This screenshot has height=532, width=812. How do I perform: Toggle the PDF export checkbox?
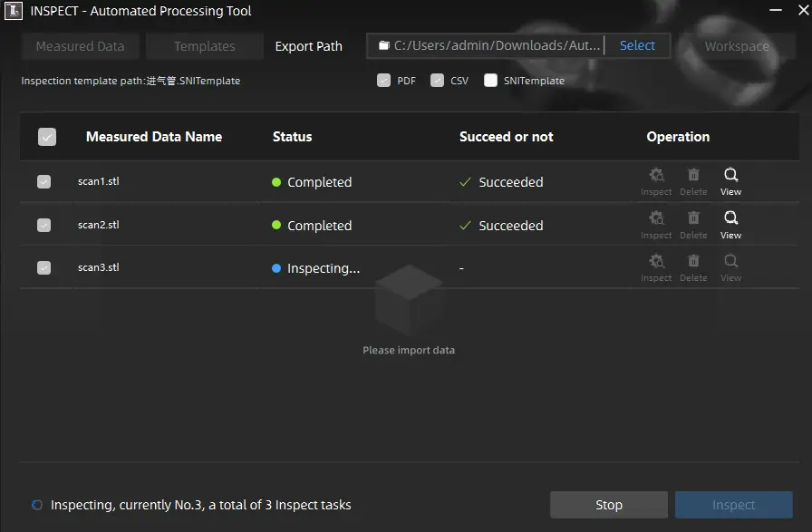pos(384,81)
